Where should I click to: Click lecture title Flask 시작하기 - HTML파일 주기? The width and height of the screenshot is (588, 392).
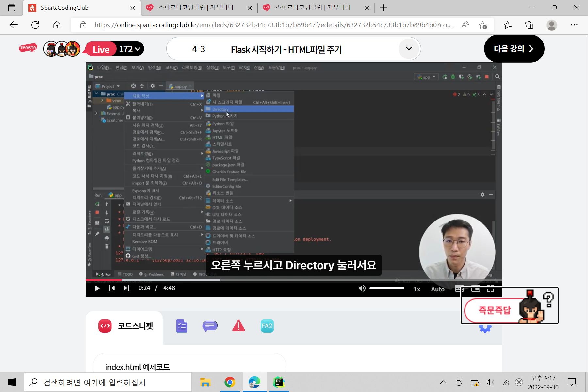click(286, 50)
